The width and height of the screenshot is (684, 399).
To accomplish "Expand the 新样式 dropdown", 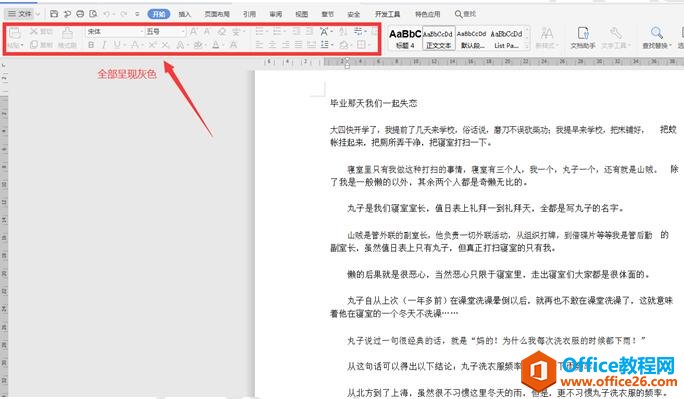I will pos(556,45).
